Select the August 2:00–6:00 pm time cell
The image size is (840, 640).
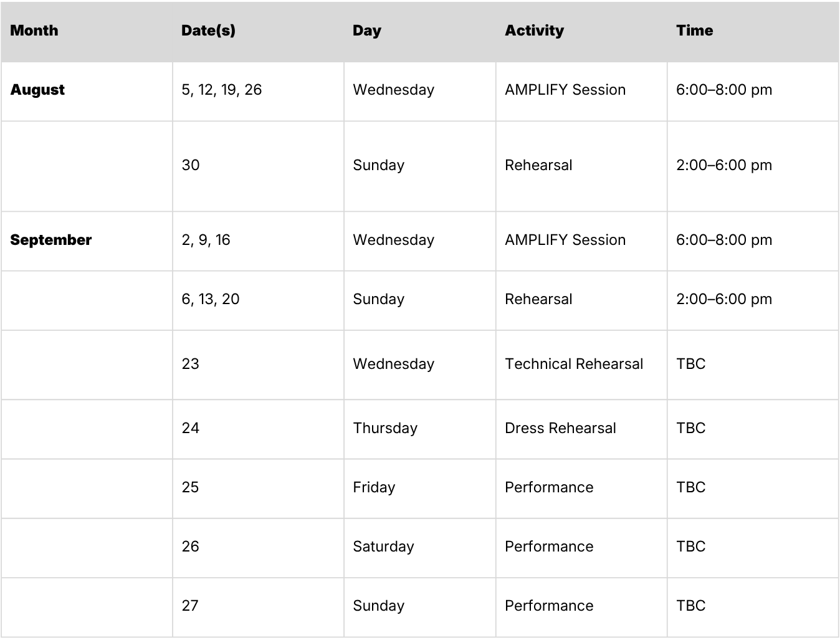[x=753, y=166]
